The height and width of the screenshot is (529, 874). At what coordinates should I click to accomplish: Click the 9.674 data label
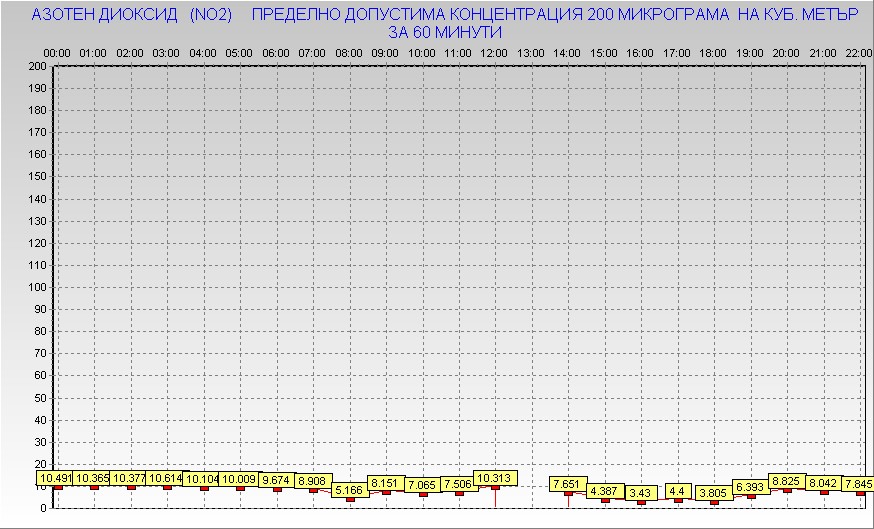[277, 480]
